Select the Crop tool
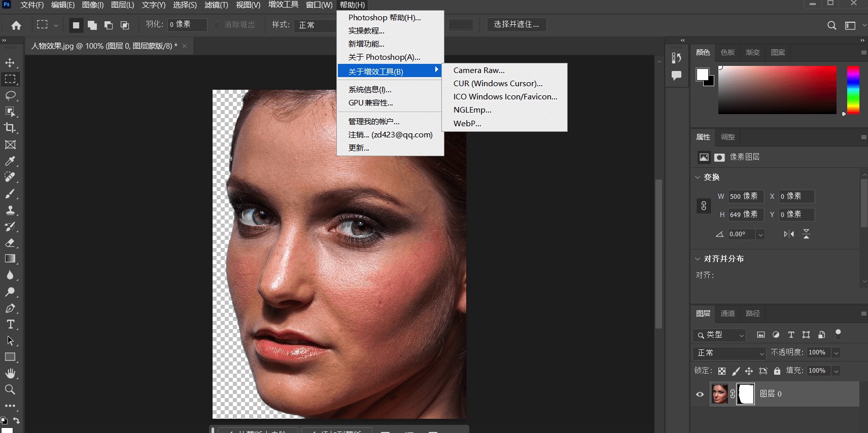Image resolution: width=868 pixels, height=433 pixels. 10,128
